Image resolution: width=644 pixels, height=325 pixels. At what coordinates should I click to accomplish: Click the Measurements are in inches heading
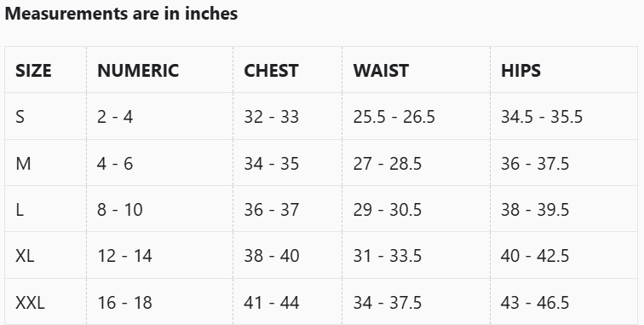click(121, 13)
